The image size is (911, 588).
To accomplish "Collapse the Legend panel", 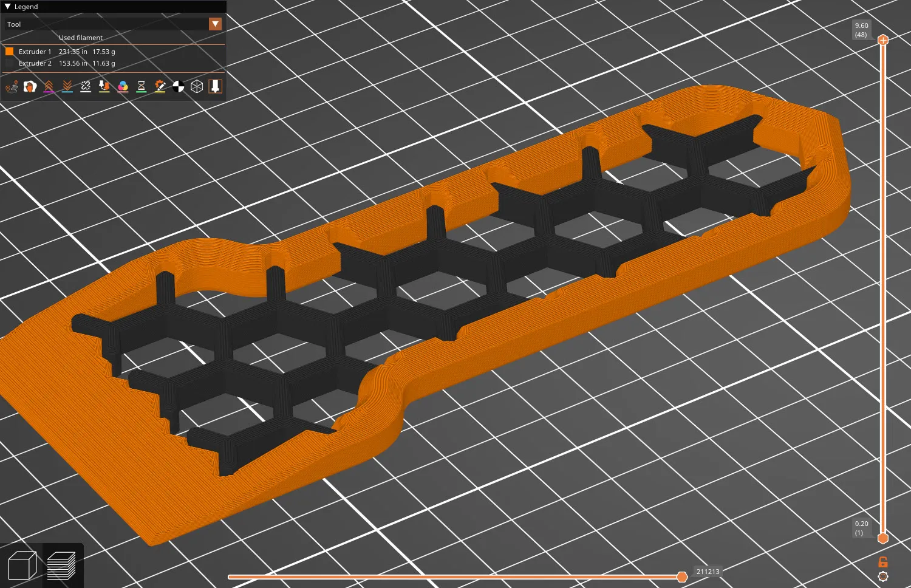I will point(8,7).
